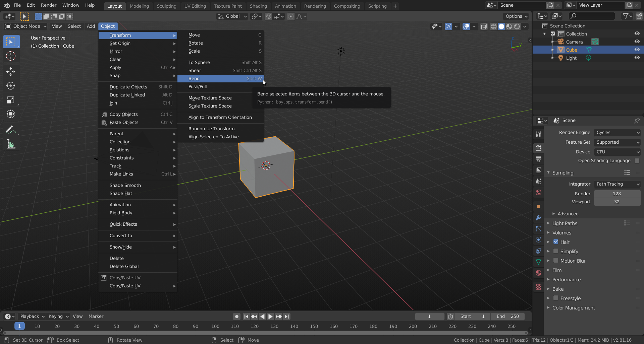This screenshot has width=644, height=344.
Task: Hide the Camera in outliner
Action: [637, 42]
